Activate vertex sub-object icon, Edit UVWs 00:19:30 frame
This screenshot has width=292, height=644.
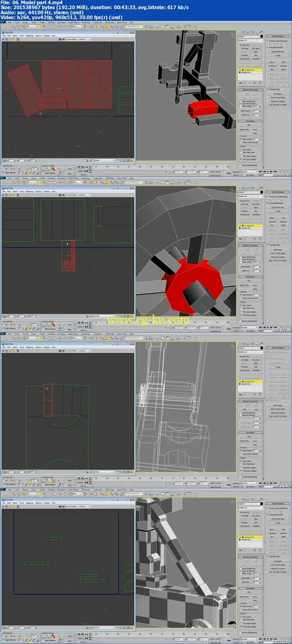coord(44,325)
